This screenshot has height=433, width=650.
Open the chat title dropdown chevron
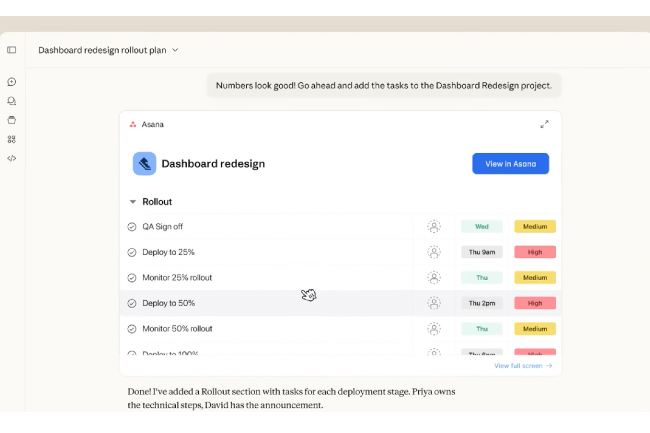(x=176, y=50)
